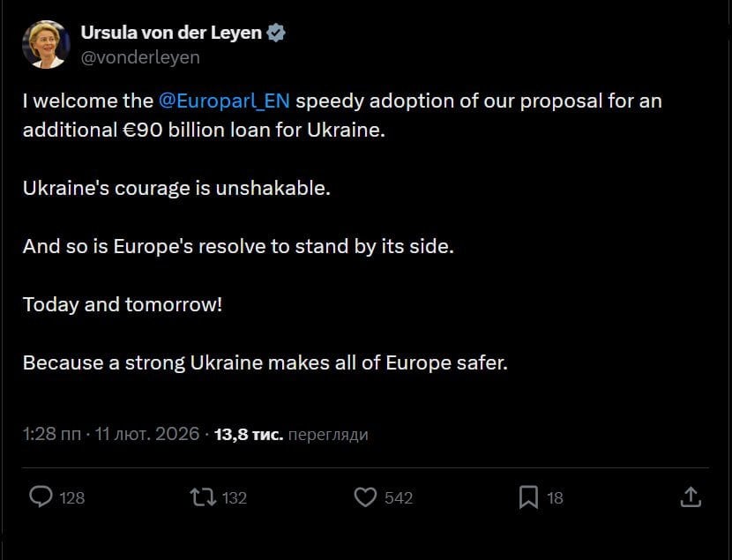The image size is (732, 560).
Task: Open the share menu via the upload arrow icon
Action: coord(691,497)
